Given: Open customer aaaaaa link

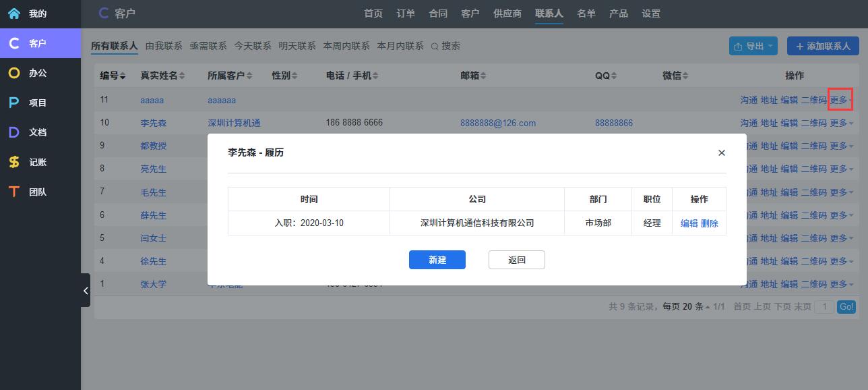Looking at the screenshot, I should point(222,100).
